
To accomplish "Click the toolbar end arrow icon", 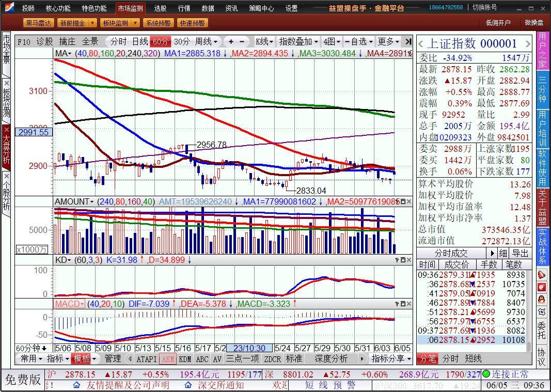I will pos(407,42).
